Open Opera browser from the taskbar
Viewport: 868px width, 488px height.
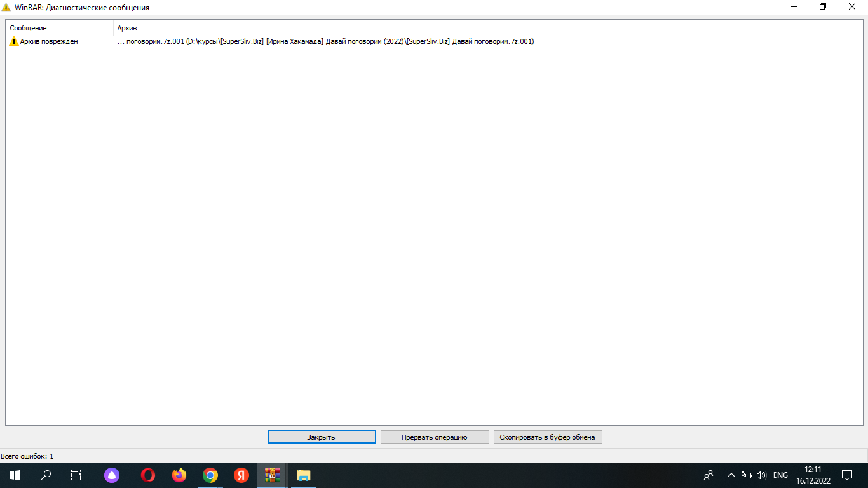click(147, 475)
